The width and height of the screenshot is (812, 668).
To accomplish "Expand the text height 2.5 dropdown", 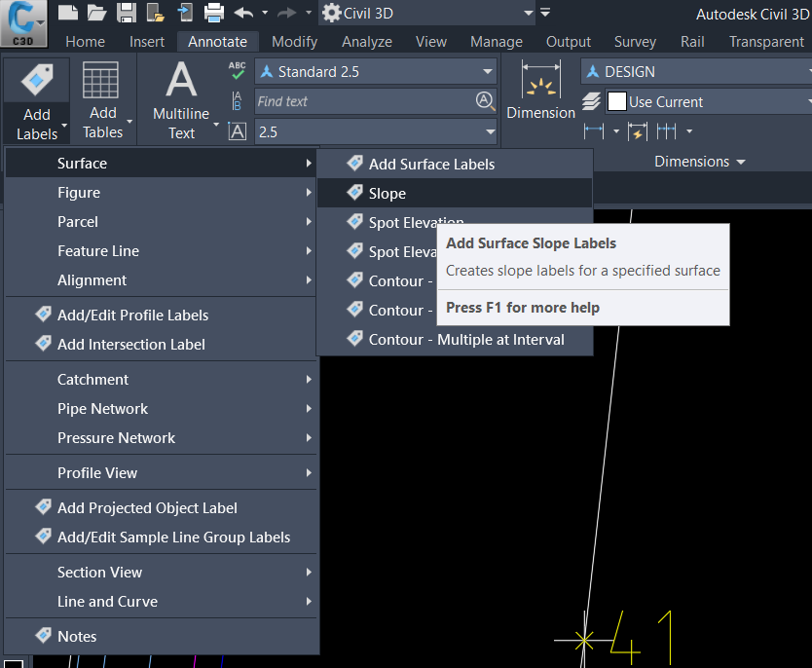I will [490, 132].
